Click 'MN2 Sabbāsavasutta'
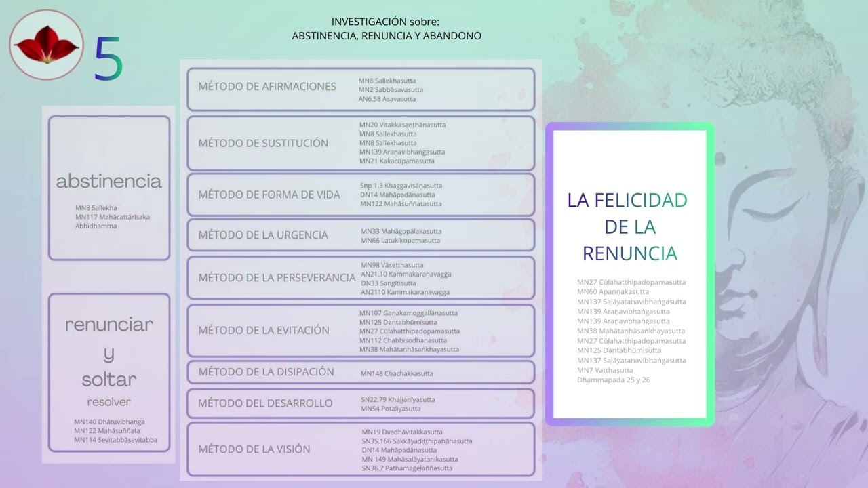The height and width of the screenshot is (488, 868). click(x=391, y=89)
